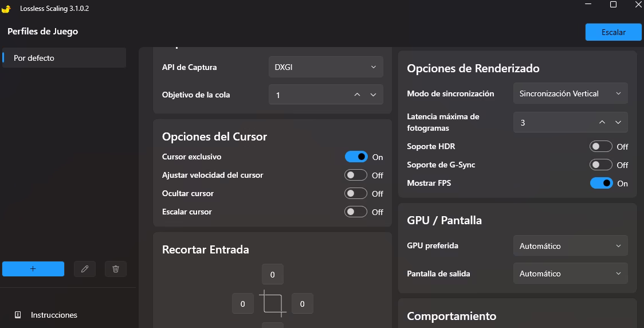The height and width of the screenshot is (328, 644).
Task: Expand the GPU preferida dropdown
Action: 571,246
